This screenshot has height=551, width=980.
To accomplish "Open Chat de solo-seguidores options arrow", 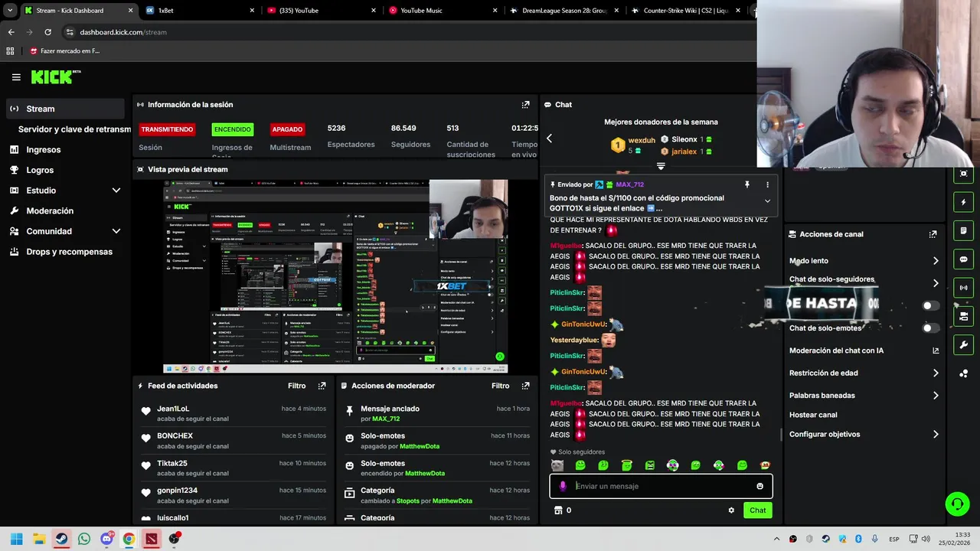I will (936, 283).
